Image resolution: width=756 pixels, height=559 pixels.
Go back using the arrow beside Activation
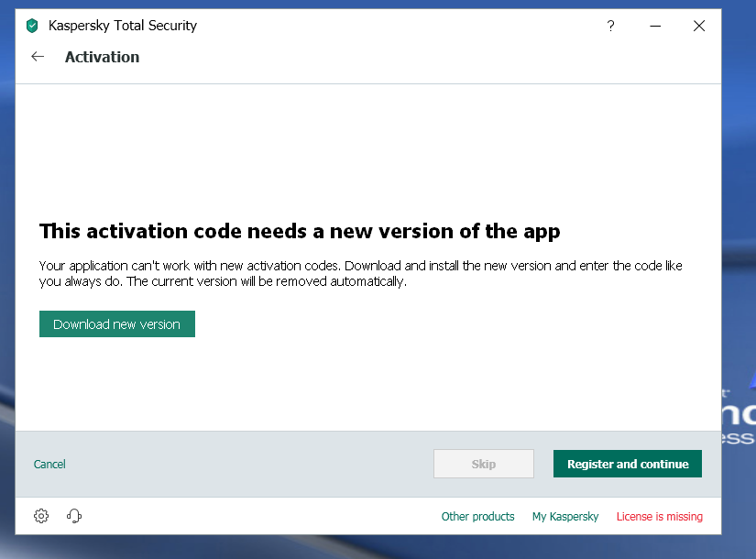(x=38, y=57)
